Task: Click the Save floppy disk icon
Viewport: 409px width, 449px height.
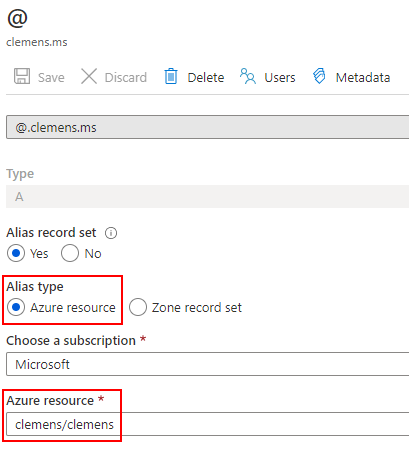Action: 22,76
